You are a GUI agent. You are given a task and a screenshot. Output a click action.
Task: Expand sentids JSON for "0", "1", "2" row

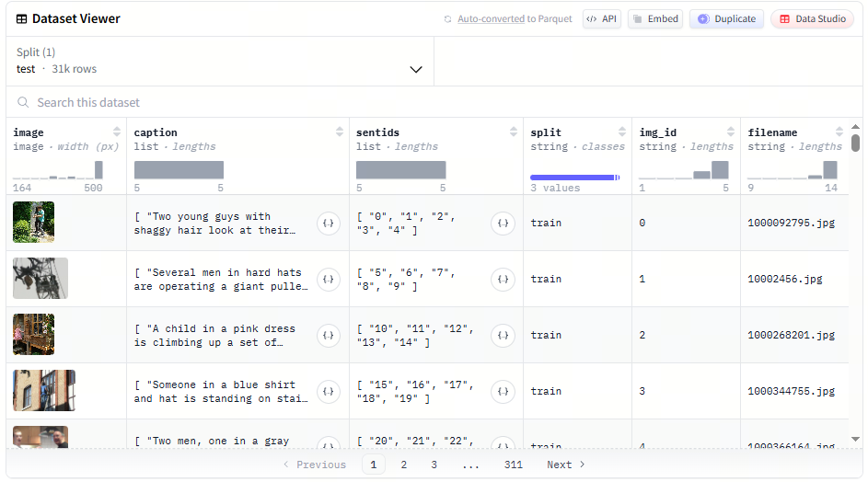(503, 224)
